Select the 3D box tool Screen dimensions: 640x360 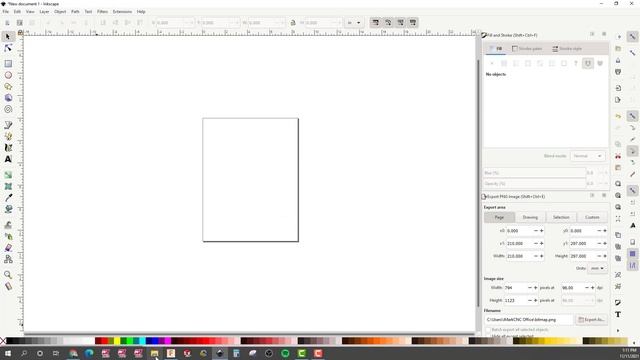tap(8, 98)
